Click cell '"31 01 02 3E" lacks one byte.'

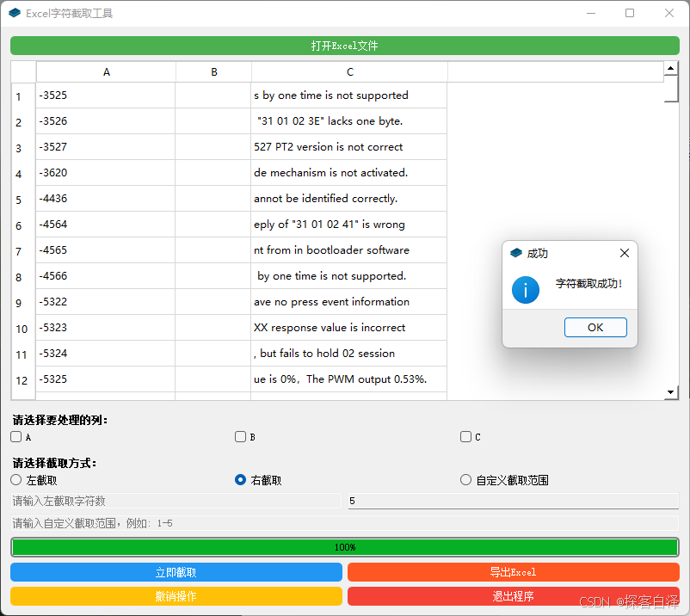[x=349, y=121]
